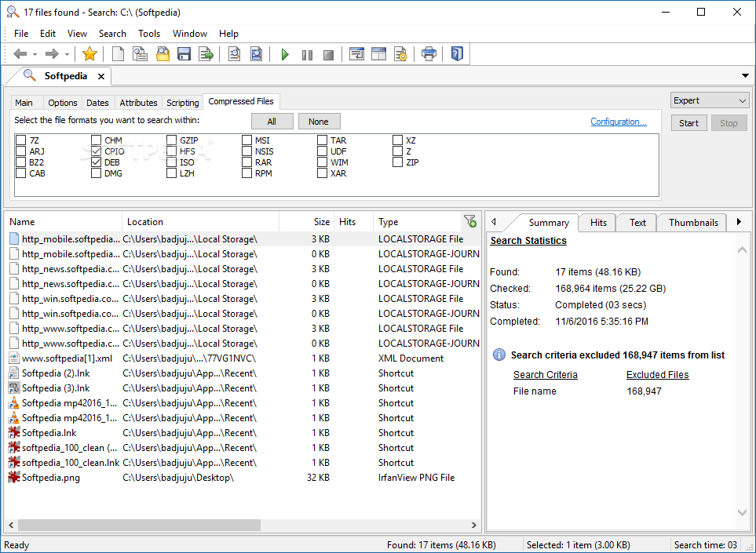Viewport: 756px width, 553px height.
Task: Click the Search Criteria link
Action: coord(546,375)
